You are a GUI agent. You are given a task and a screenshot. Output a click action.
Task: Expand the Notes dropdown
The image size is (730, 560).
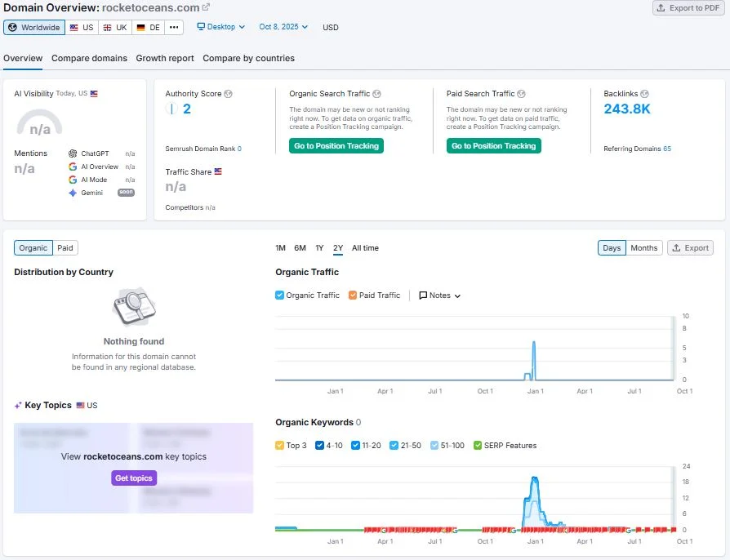pos(440,296)
